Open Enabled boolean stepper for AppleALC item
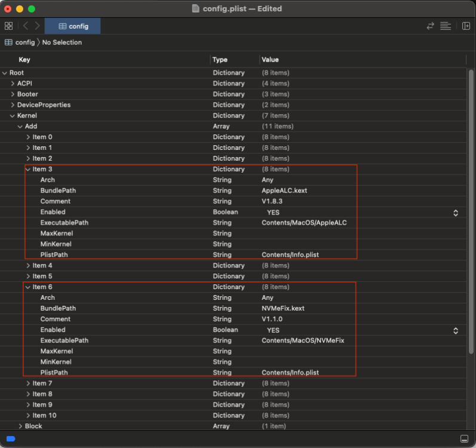This screenshot has width=476, height=448. (x=455, y=213)
